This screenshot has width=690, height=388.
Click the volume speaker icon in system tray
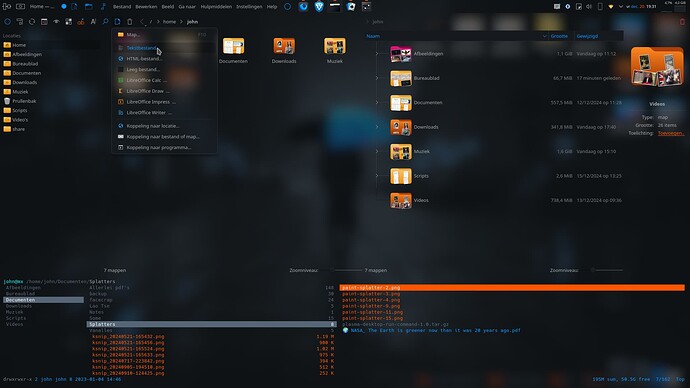(x=589, y=7)
